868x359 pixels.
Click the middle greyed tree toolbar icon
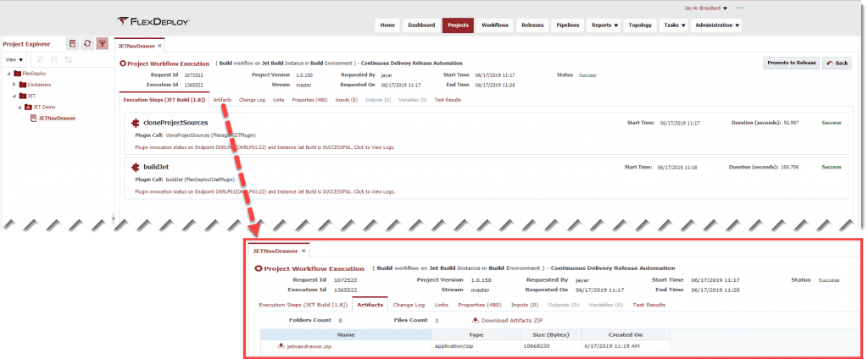click(54, 60)
